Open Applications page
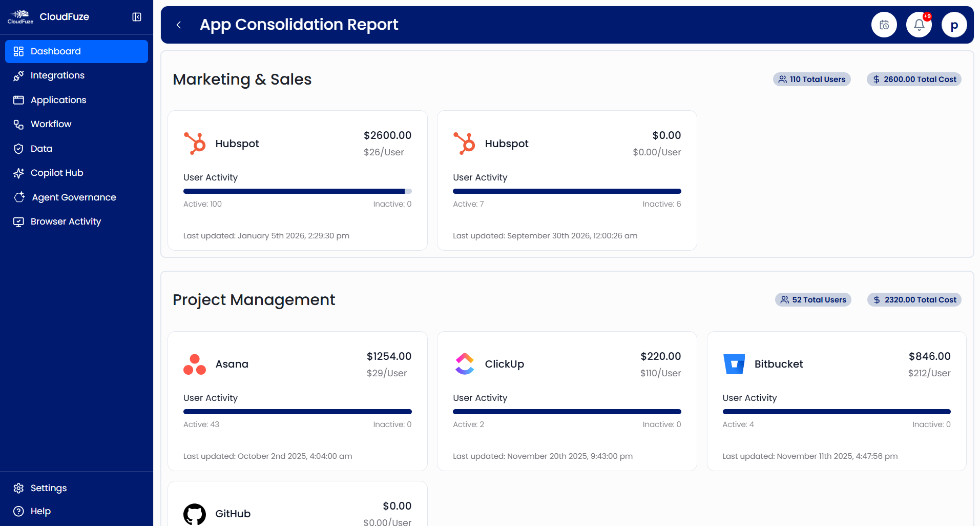The height and width of the screenshot is (526, 980). click(x=76, y=100)
